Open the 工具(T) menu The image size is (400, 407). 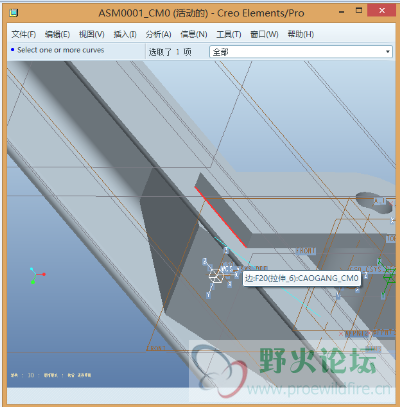[x=229, y=34]
